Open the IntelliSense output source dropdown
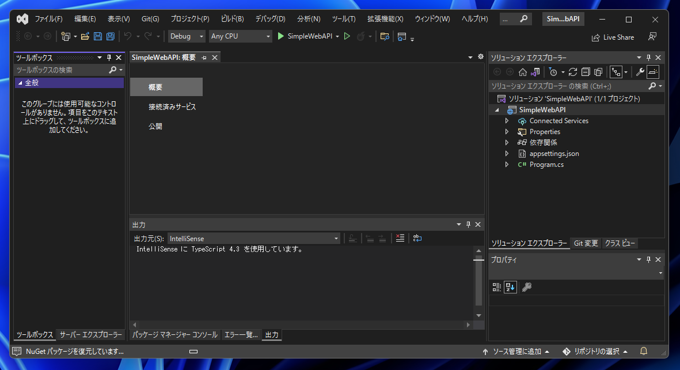The image size is (680, 370). coord(254,239)
